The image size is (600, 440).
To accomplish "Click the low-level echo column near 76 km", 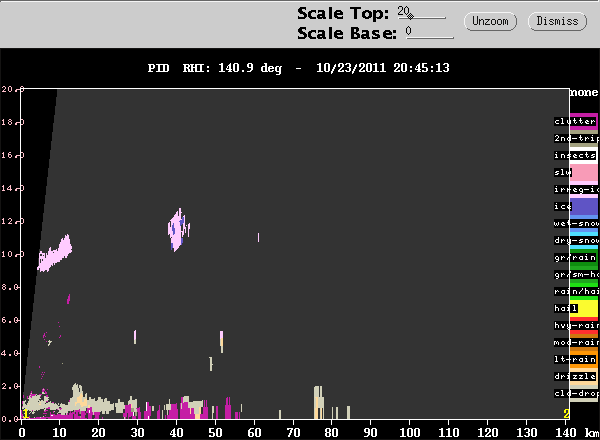I will 319,402.
